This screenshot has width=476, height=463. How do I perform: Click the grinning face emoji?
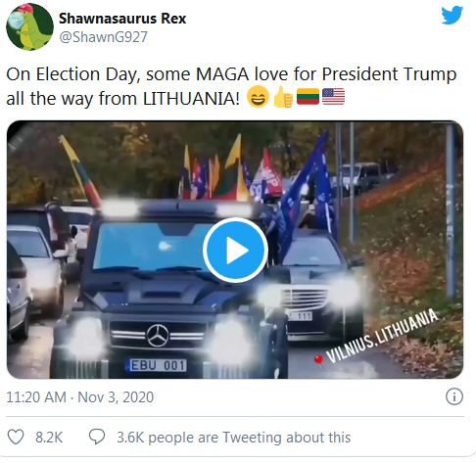pyautogui.click(x=258, y=97)
